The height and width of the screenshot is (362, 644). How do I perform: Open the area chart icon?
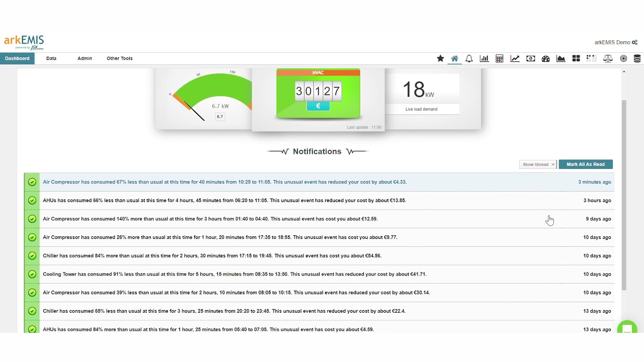561,58
